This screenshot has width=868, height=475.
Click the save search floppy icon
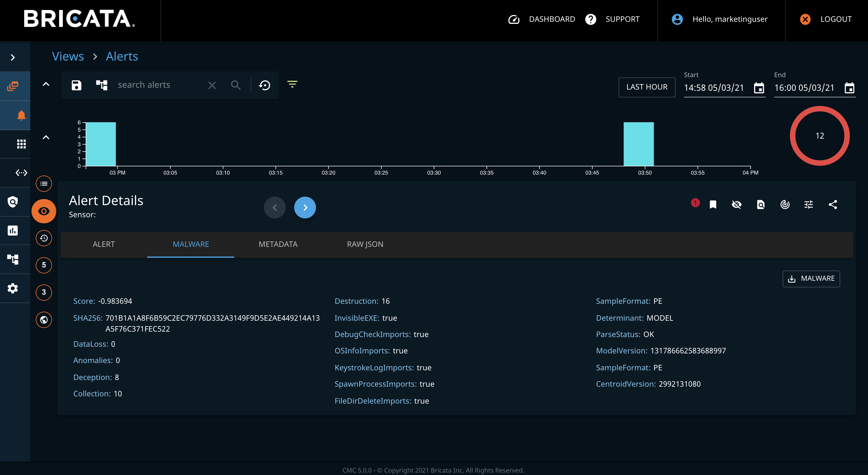(77, 85)
